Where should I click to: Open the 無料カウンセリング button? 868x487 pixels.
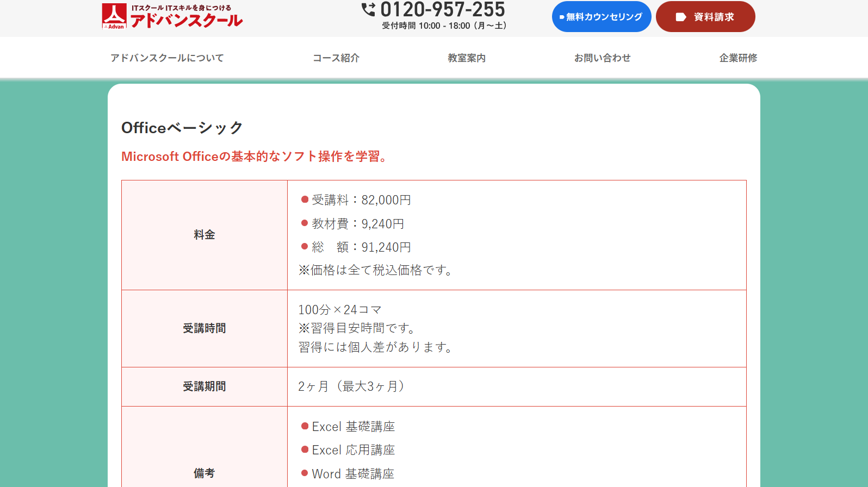point(602,17)
